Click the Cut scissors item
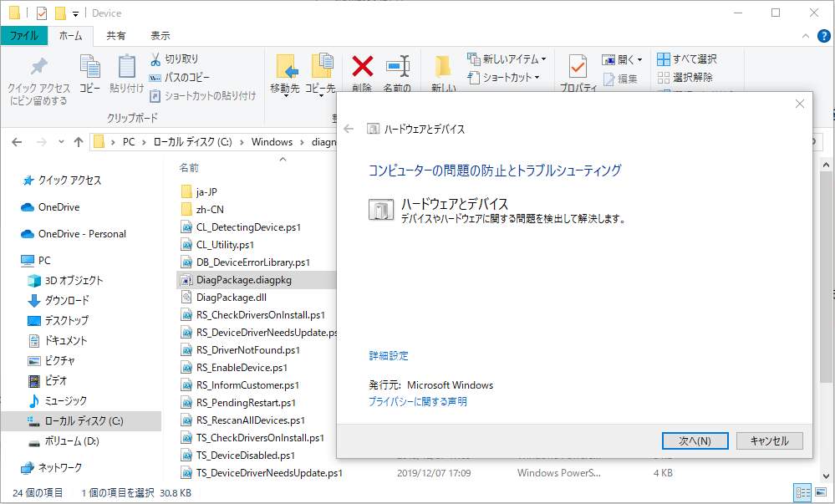 click(x=174, y=59)
